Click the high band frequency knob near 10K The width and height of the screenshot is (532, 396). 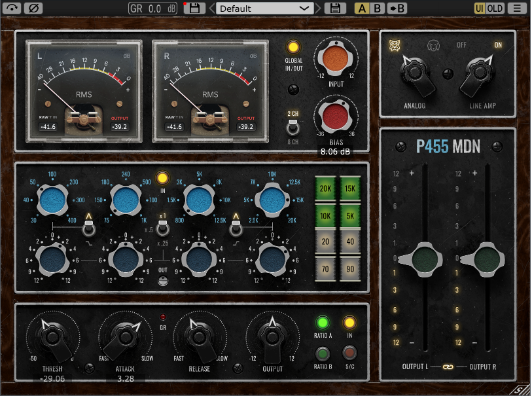tap(272, 200)
